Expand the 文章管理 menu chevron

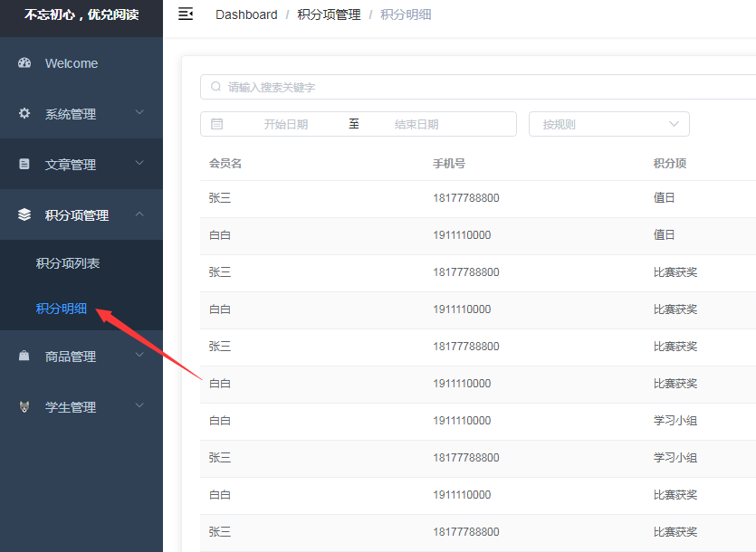tap(139, 163)
